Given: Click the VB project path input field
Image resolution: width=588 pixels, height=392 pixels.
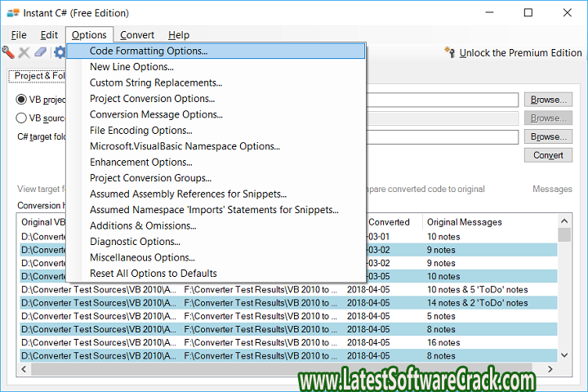Looking at the screenshot, I should 443,100.
